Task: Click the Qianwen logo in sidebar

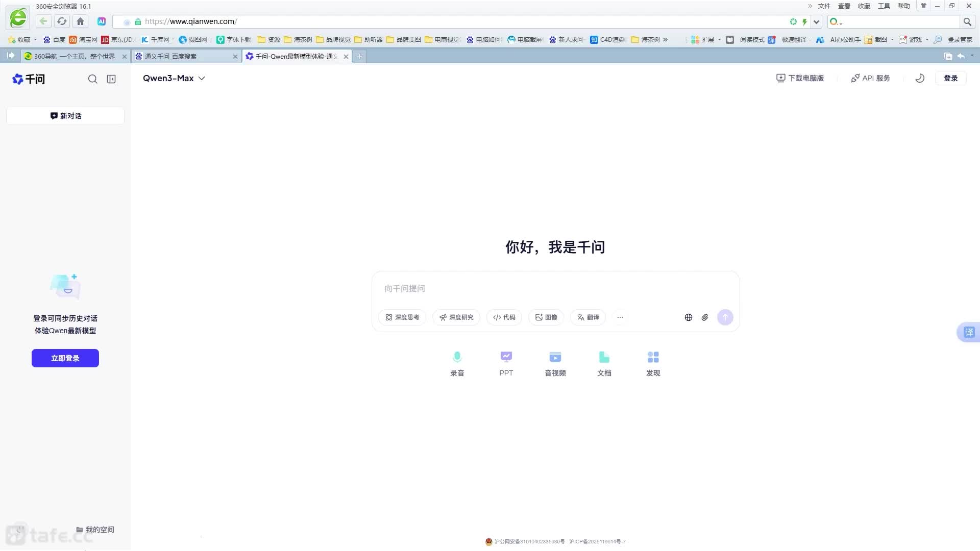Action: [29, 79]
